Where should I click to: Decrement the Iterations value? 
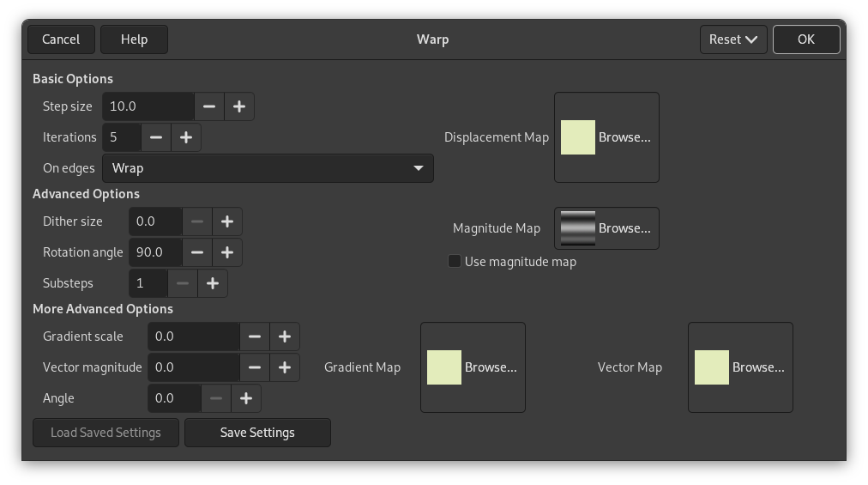point(155,137)
